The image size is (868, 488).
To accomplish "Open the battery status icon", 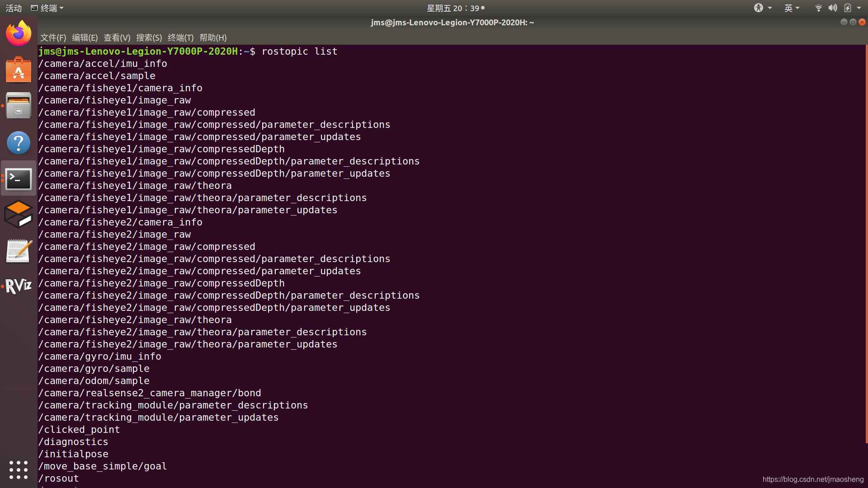I will [x=848, y=8].
